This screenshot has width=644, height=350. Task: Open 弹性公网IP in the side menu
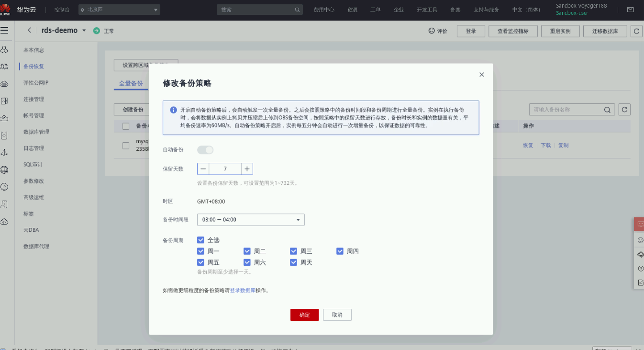[36, 83]
